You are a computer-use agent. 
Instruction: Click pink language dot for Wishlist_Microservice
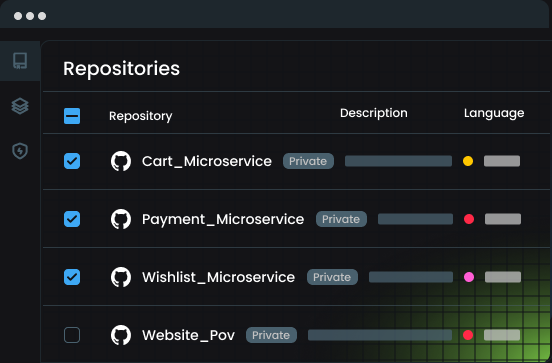[x=469, y=277]
